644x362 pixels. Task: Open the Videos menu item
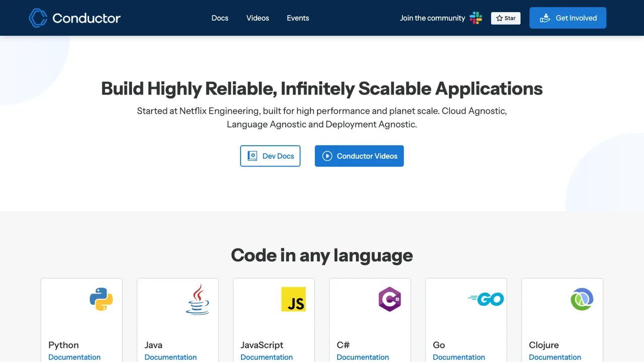click(258, 18)
